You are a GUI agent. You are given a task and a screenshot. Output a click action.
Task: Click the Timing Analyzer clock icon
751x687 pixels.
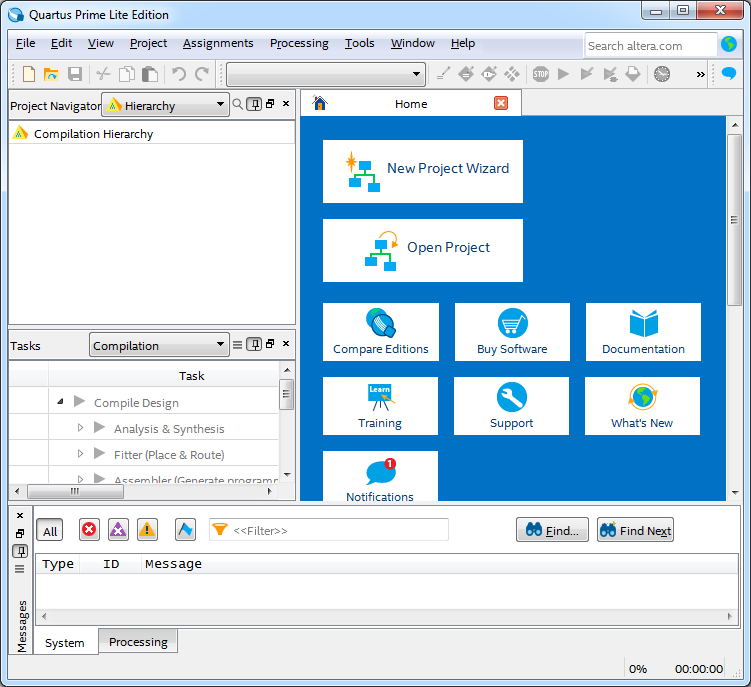pyautogui.click(x=662, y=74)
